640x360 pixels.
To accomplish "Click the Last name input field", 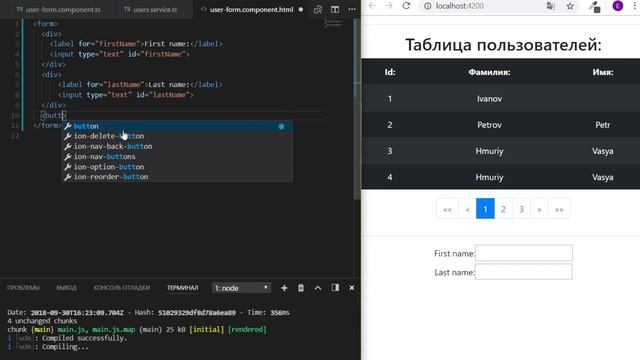I will pos(524,272).
